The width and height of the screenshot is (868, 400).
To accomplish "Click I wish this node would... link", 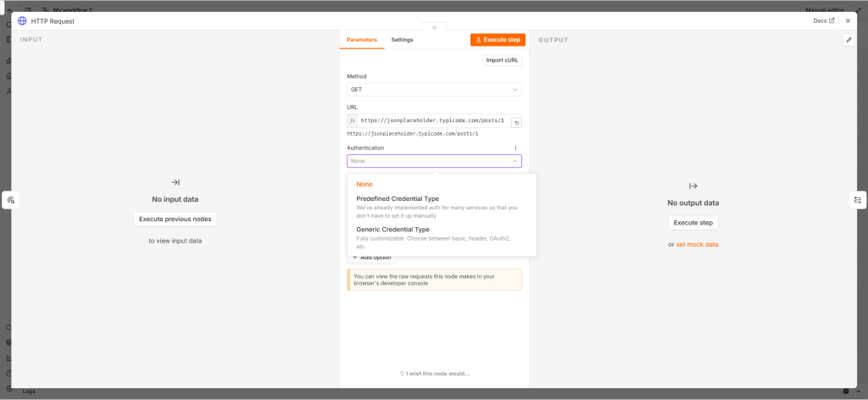I will pos(435,374).
